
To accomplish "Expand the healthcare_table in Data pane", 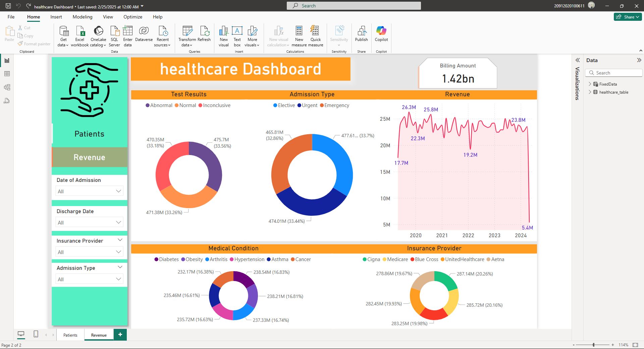I will coord(590,92).
